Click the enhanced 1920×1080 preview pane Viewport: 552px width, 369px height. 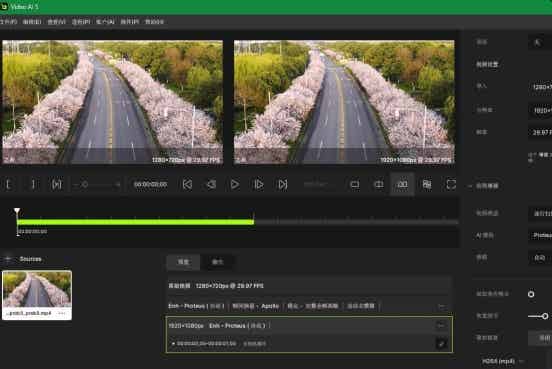[x=344, y=102]
